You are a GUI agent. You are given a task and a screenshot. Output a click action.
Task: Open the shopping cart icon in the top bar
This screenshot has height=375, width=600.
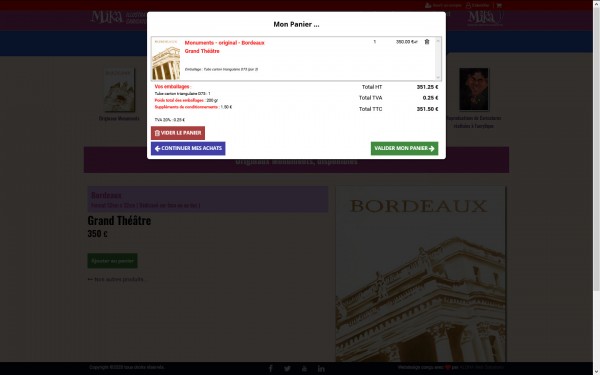tap(499, 5)
